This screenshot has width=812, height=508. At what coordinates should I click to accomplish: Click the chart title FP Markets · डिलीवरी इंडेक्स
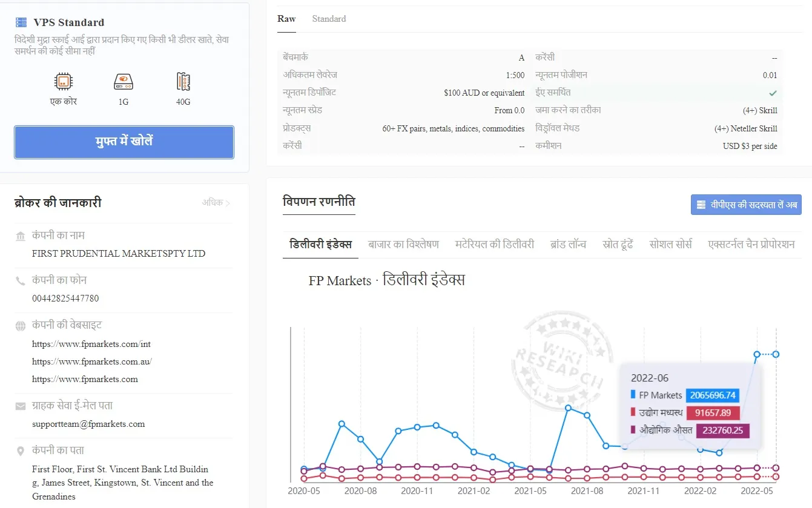point(387,280)
